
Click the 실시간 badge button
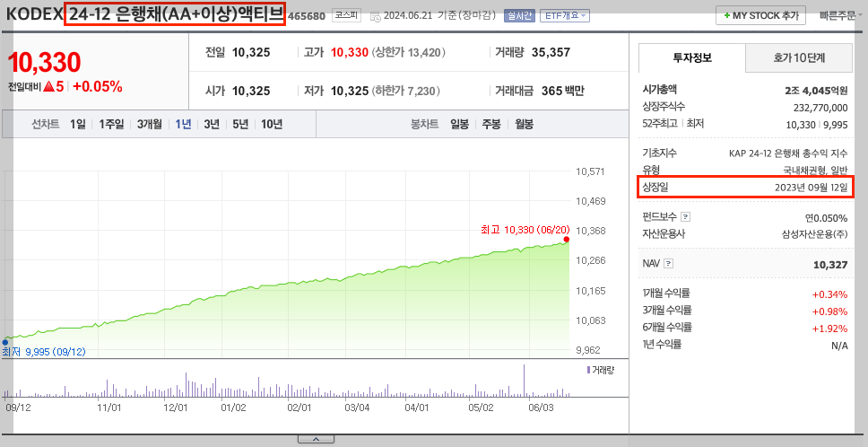click(519, 15)
